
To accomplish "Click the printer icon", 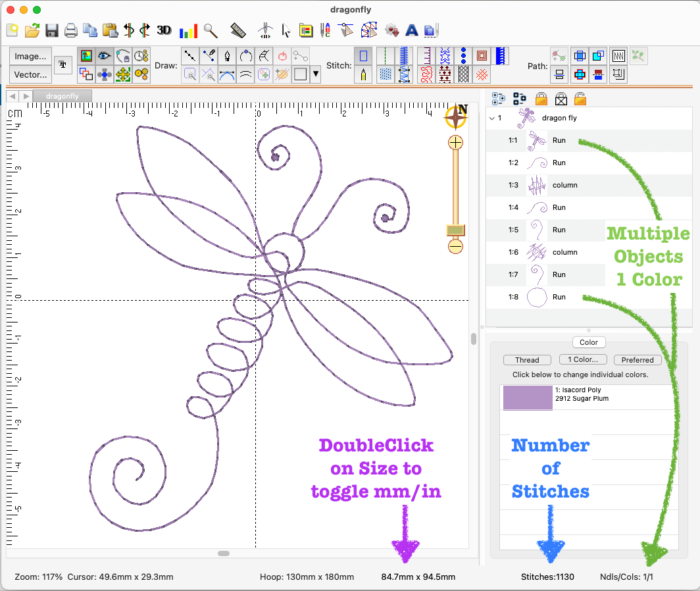I will [71, 30].
